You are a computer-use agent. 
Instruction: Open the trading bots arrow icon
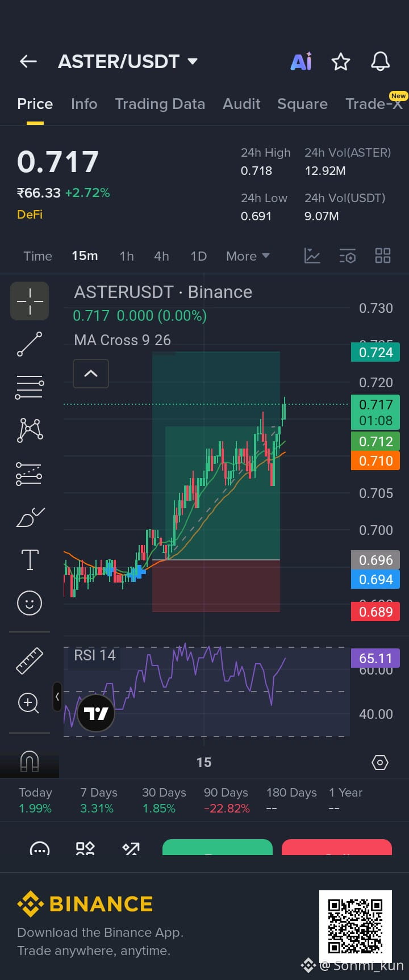[x=131, y=848]
